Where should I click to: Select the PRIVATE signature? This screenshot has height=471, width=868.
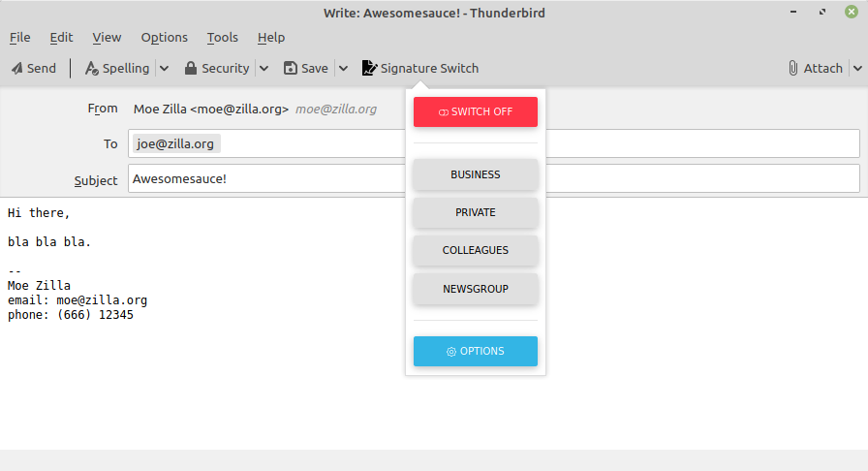[475, 212]
